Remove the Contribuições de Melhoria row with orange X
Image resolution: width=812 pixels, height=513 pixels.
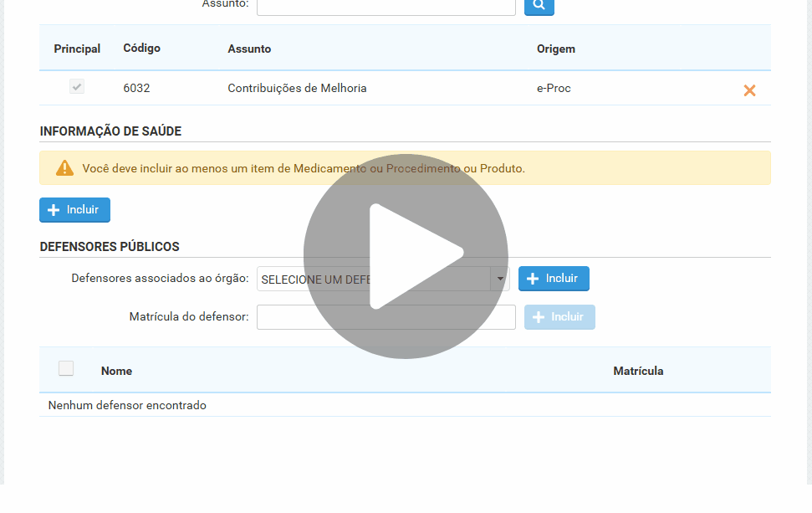pyautogui.click(x=749, y=90)
